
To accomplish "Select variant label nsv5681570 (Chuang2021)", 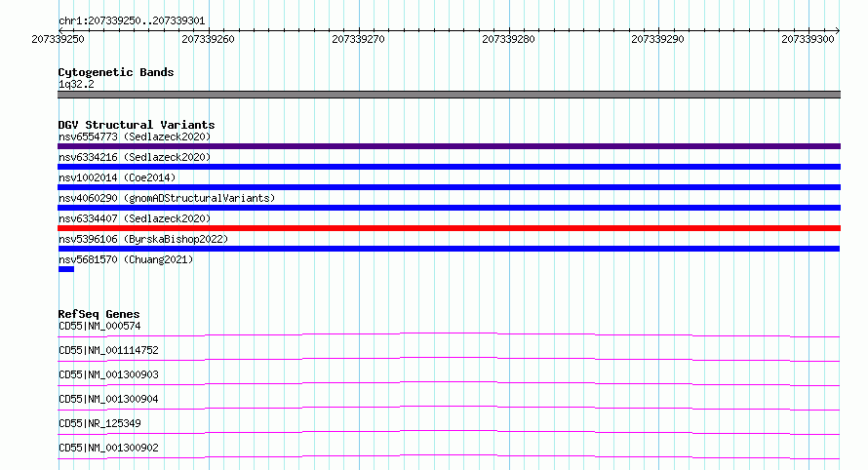I will click(126, 259).
